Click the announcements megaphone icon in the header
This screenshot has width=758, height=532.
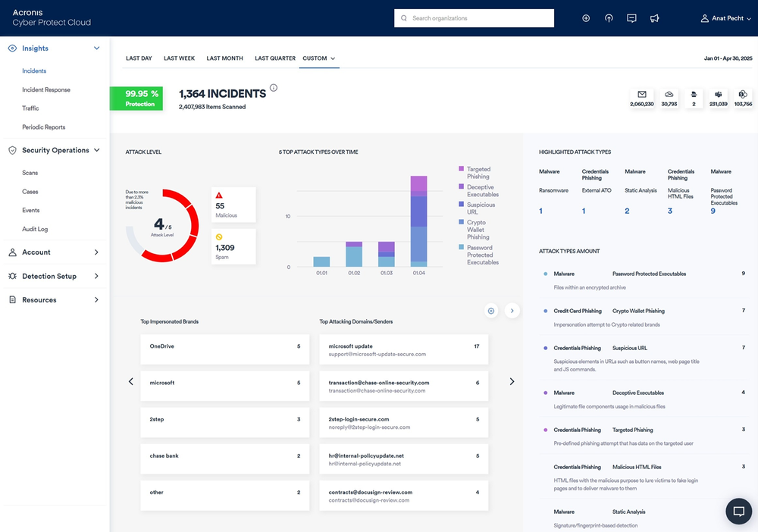[x=654, y=17]
